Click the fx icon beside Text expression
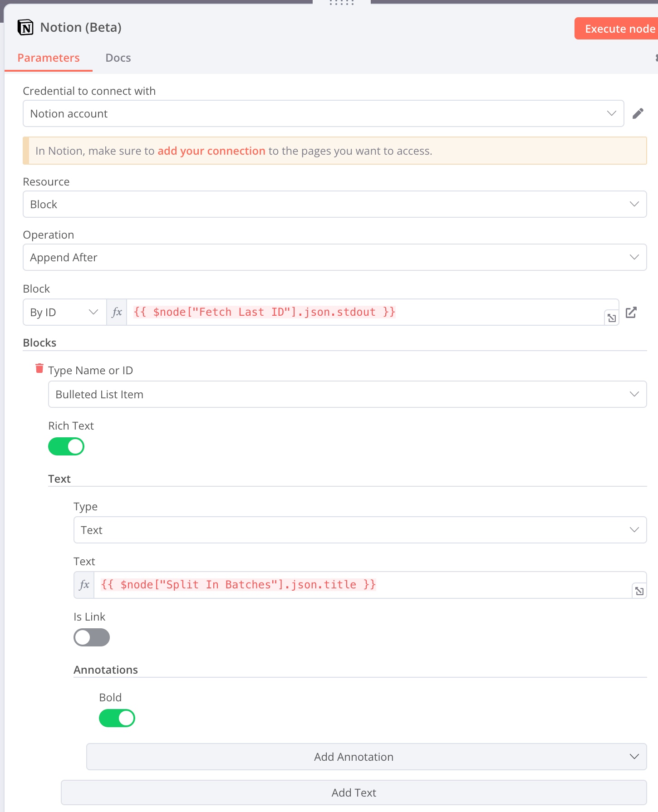Viewport: 658px width, 812px height. (x=84, y=585)
